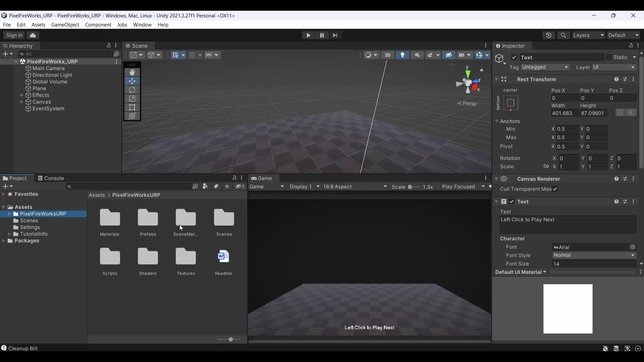Image resolution: width=644 pixels, height=362 pixels.
Task: Toggle scene lighting bulb icon
Action: pyautogui.click(x=402, y=55)
